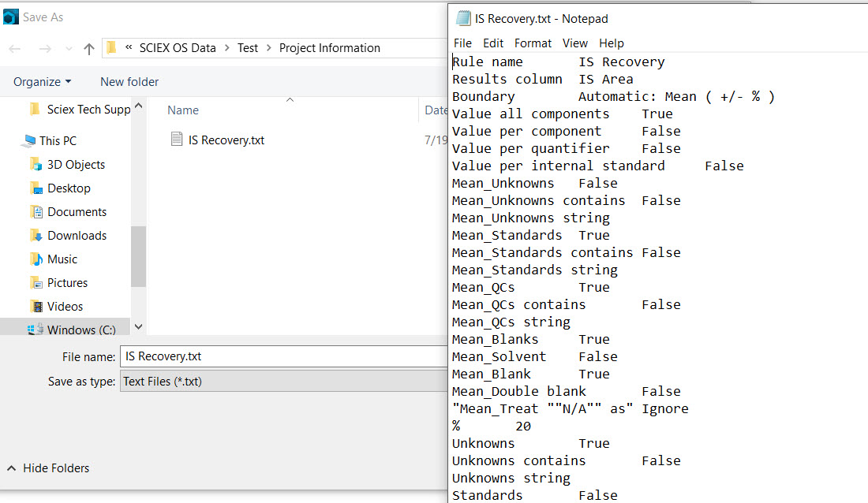Click the 3D Objects folder icon
The width and height of the screenshot is (868, 503).
[x=36, y=164]
